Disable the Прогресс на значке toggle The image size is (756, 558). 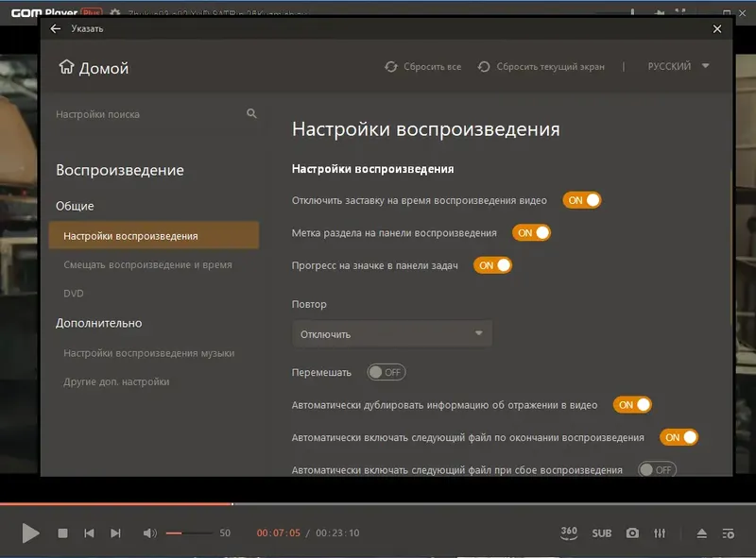click(492, 265)
